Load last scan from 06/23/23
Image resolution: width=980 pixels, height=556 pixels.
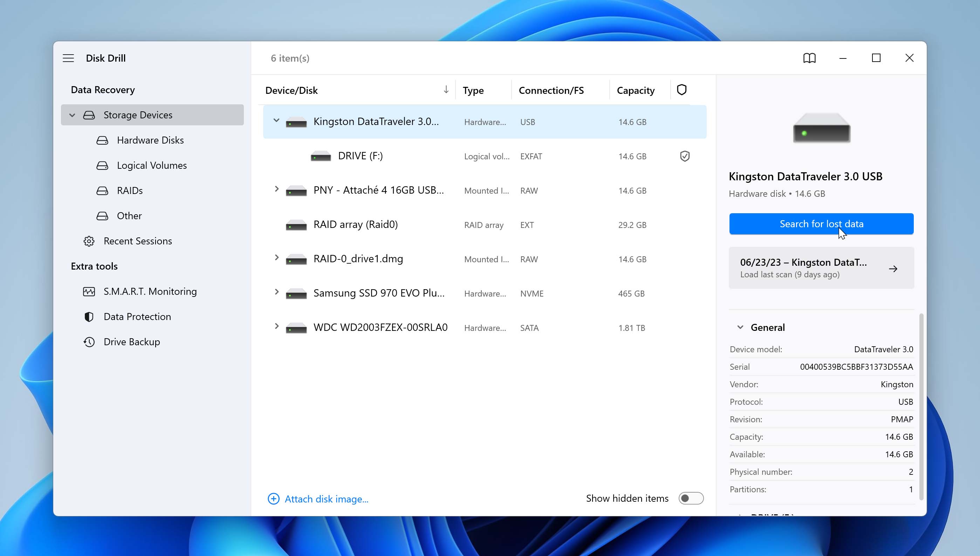point(821,268)
